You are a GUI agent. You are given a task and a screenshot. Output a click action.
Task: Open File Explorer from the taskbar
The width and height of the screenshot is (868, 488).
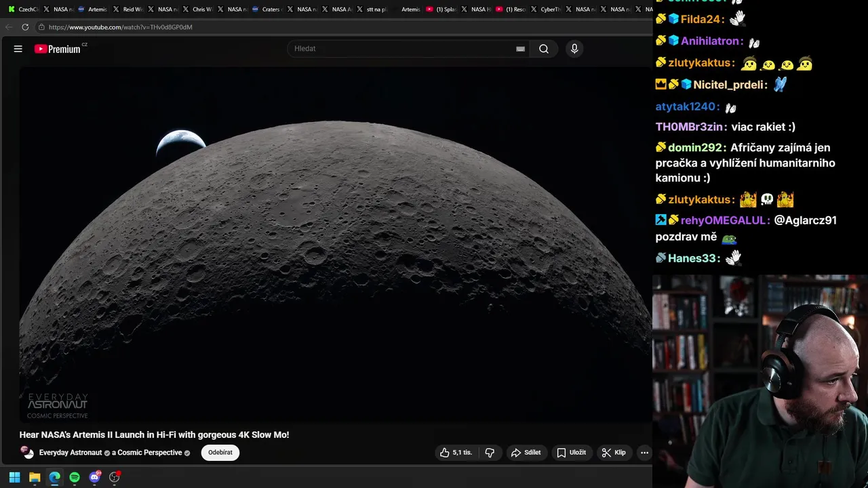35,477
